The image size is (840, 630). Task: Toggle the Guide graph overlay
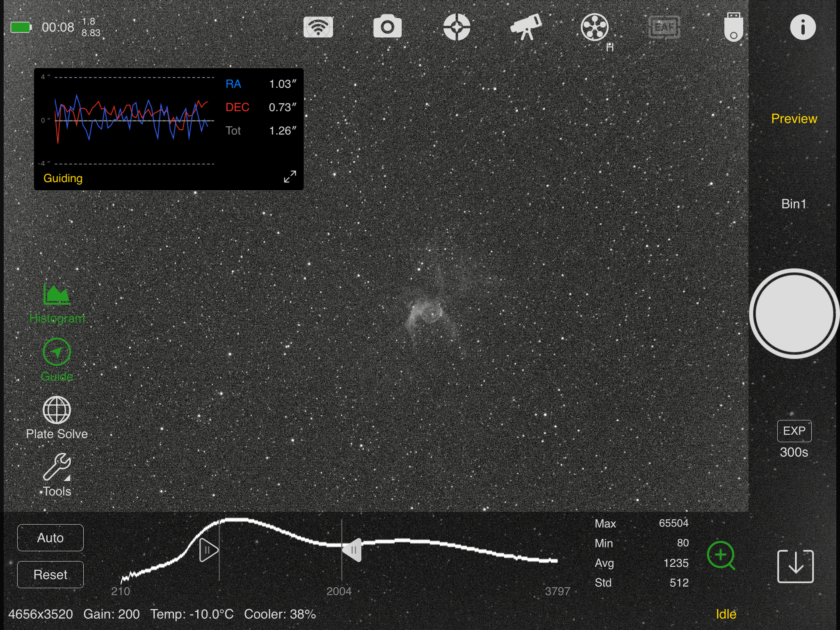[57, 359]
